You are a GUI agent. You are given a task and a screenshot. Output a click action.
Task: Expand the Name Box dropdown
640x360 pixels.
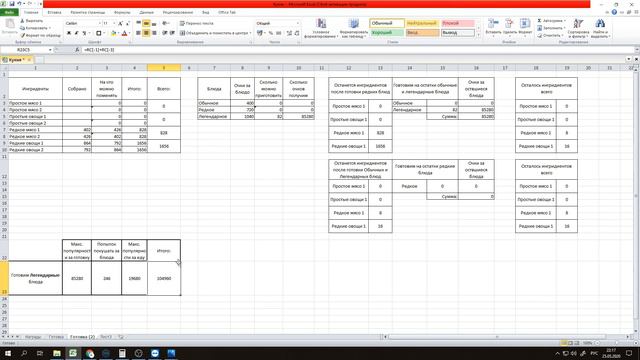(x=50, y=50)
